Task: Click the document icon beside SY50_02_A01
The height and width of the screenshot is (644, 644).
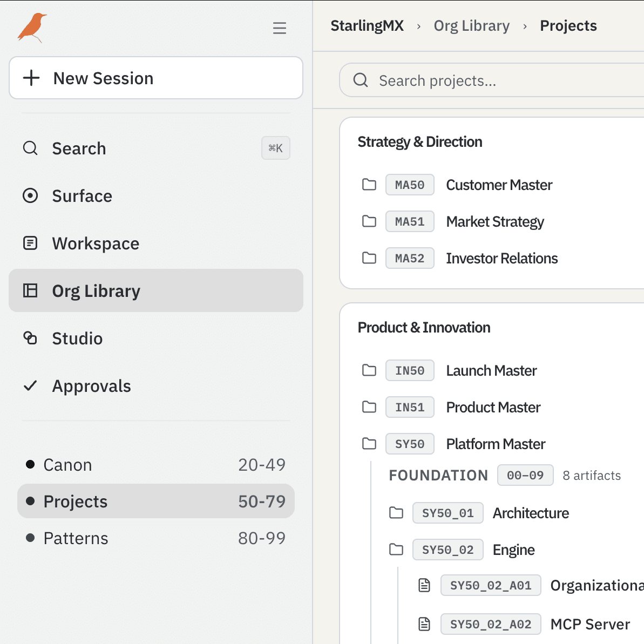Action: (x=424, y=585)
